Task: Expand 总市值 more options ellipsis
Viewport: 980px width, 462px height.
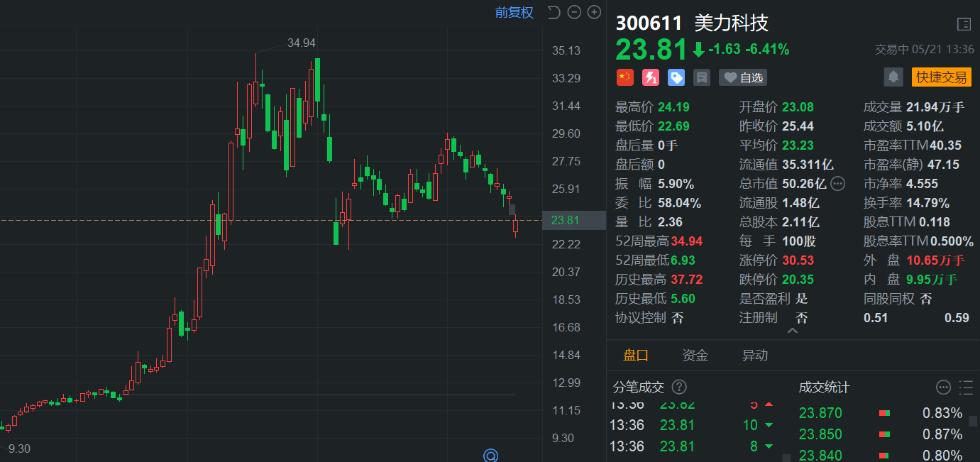Action: tap(837, 184)
